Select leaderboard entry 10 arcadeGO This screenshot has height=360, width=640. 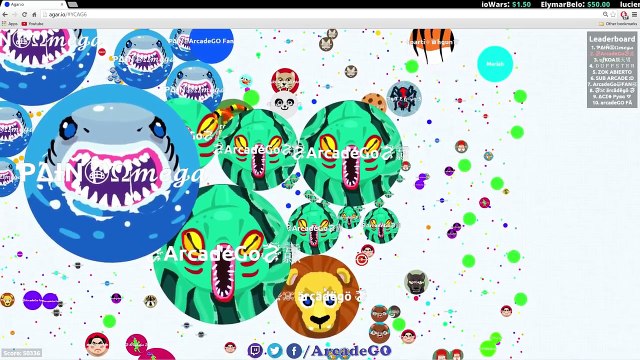pos(612,102)
